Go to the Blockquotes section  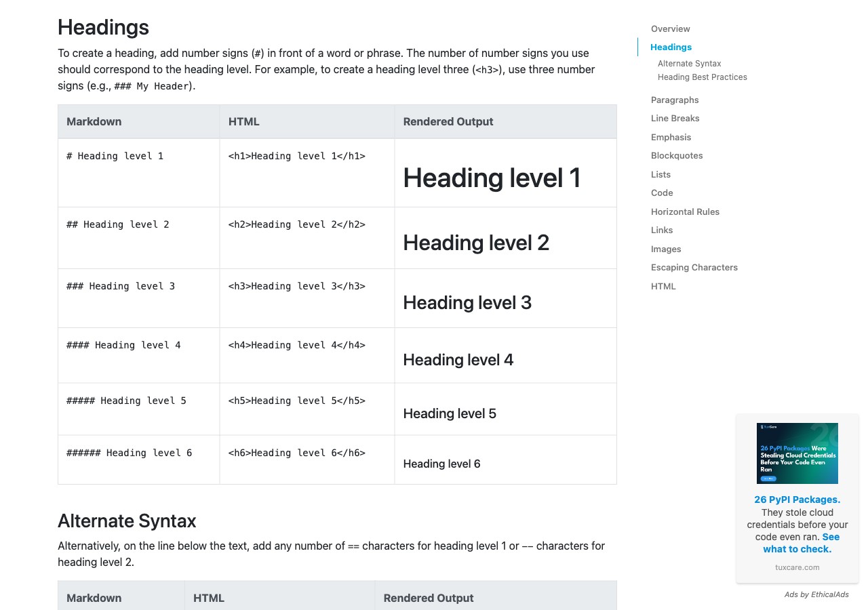[x=677, y=155]
